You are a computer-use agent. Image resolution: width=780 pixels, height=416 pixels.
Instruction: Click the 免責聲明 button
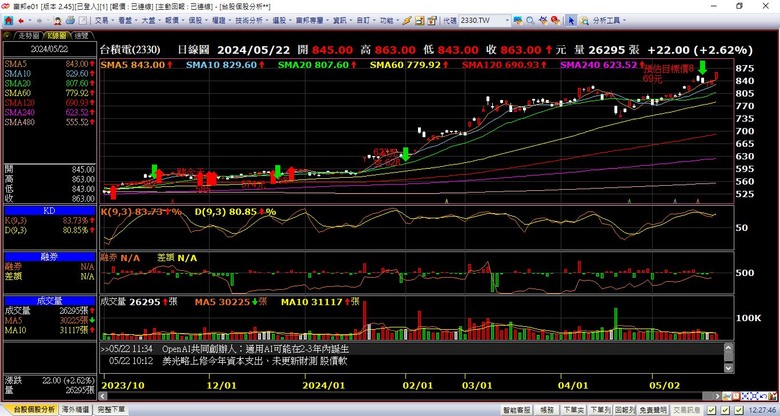click(x=653, y=410)
